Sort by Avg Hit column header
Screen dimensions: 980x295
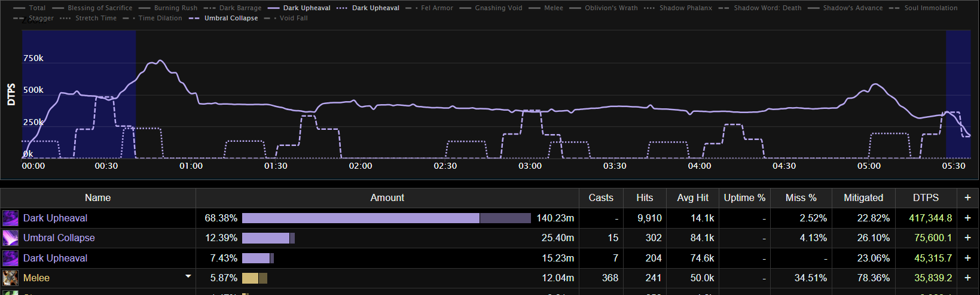pos(693,198)
